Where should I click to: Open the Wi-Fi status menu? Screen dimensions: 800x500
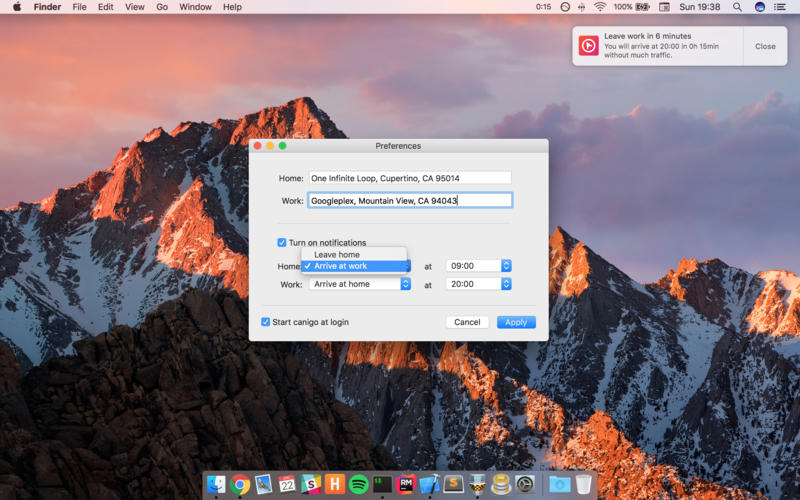click(x=600, y=7)
